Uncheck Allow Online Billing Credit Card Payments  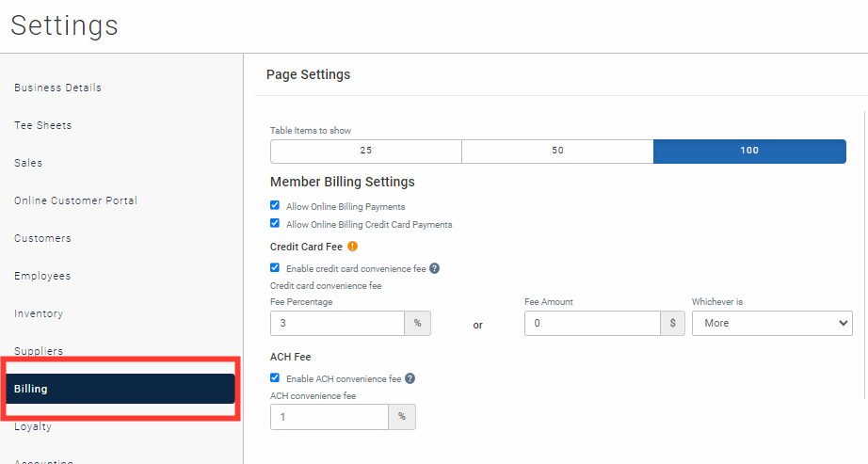pos(275,224)
